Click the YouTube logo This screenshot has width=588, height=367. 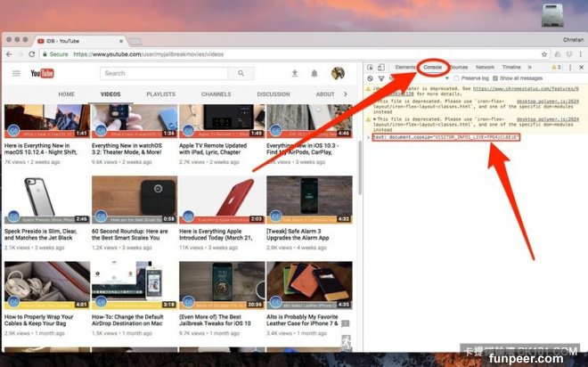[42, 73]
